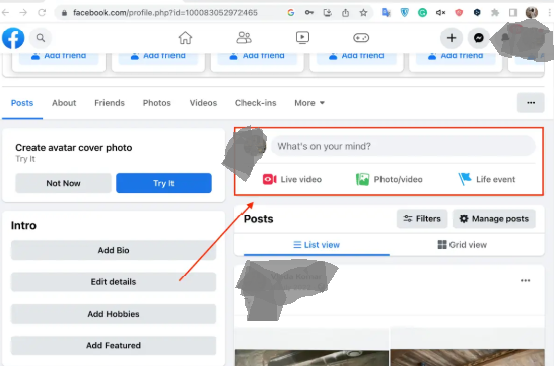
Task: Click the muted speaker extension icon
Action: 440,13
